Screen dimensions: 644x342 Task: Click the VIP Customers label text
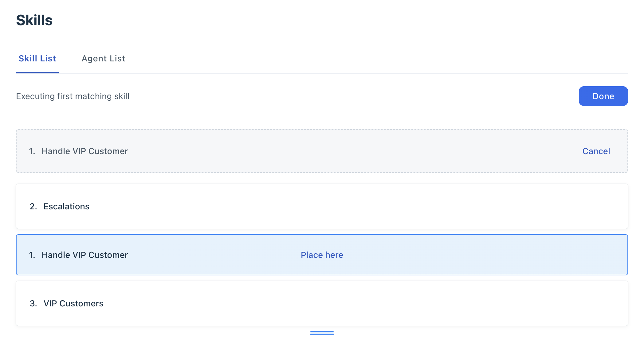pos(73,303)
